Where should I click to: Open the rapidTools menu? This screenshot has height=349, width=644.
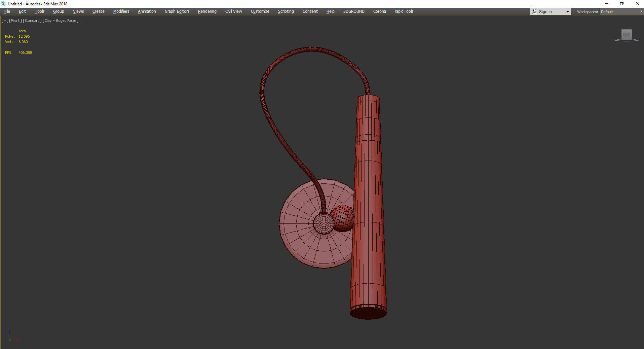click(x=404, y=11)
